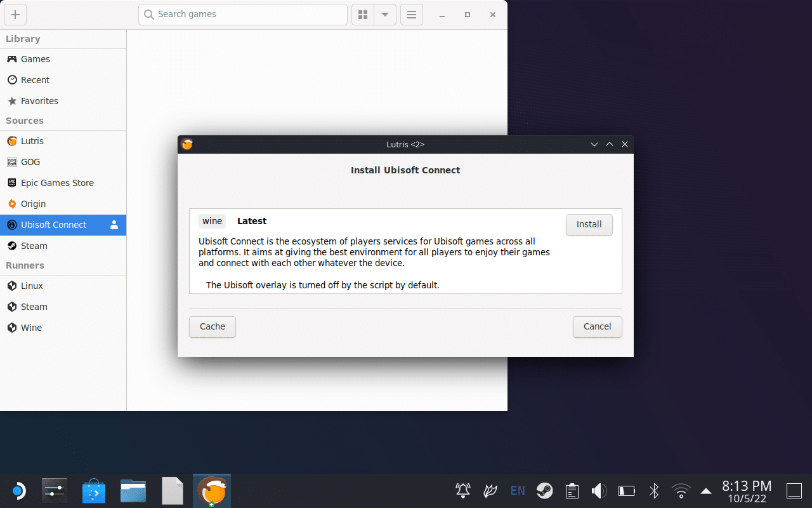The image size is (812, 508).
Task: Open the Lutris hamburger menu
Action: point(412,14)
